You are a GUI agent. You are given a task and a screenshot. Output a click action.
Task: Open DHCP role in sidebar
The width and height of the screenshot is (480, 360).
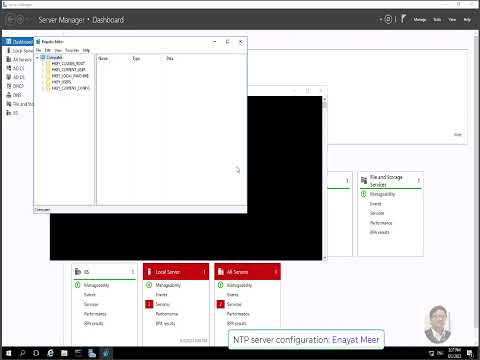coord(16,86)
